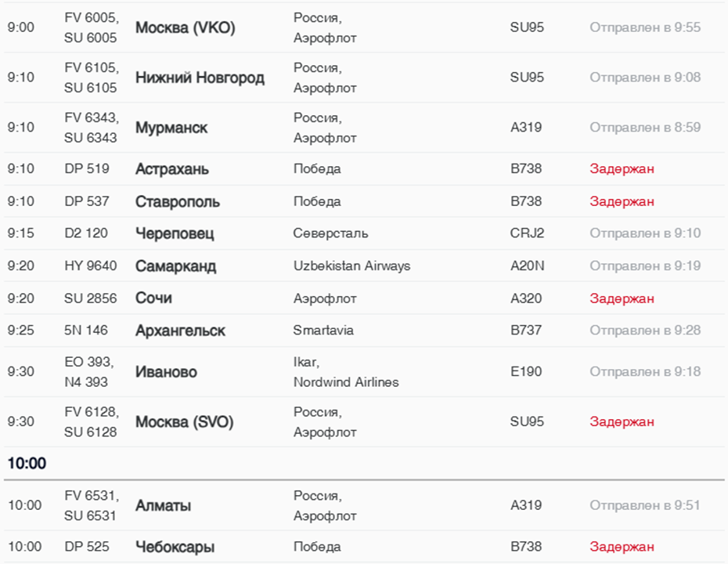The height and width of the screenshot is (564, 728).
Task: Click the Чебоксары destination name
Action: [x=175, y=547]
